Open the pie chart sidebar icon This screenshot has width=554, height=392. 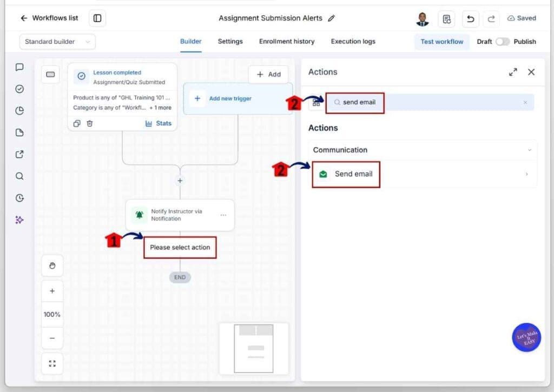pos(19,111)
